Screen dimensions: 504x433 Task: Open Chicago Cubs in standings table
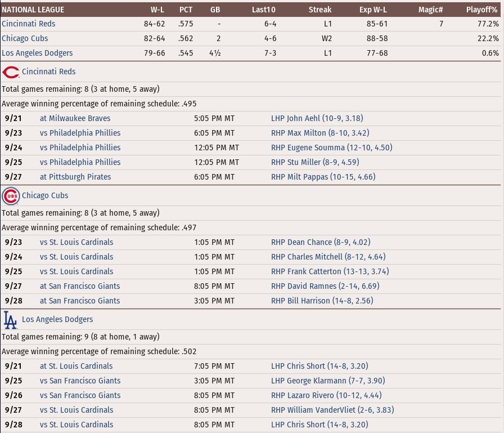point(25,38)
